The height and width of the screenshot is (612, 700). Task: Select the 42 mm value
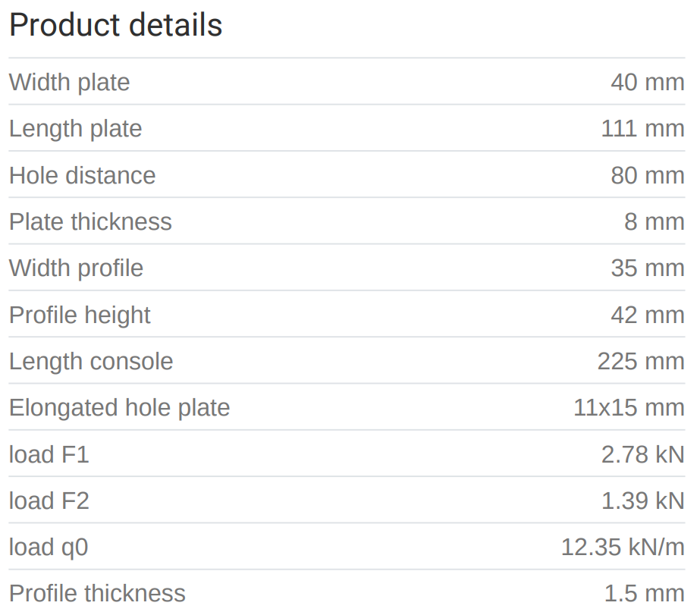click(647, 315)
